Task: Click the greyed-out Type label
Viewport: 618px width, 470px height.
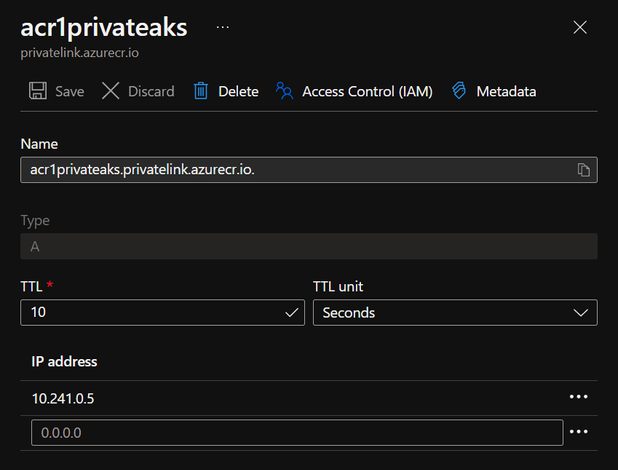Action: point(35,221)
